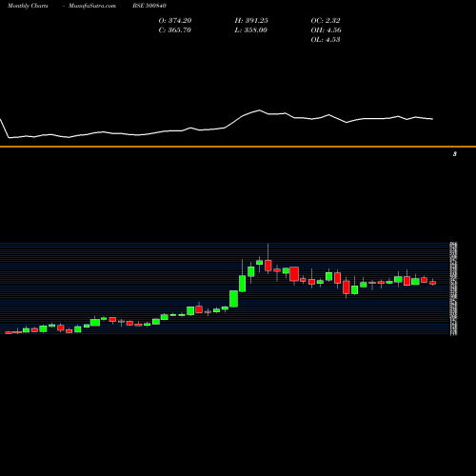
Task: Click the 'Monthly Charts' title text
Action: 28,6
